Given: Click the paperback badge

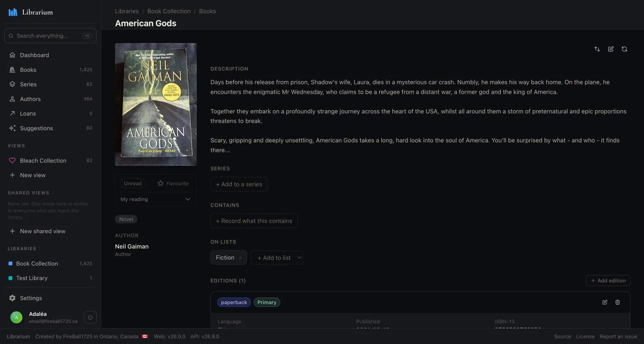Looking at the screenshot, I should point(234,302).
